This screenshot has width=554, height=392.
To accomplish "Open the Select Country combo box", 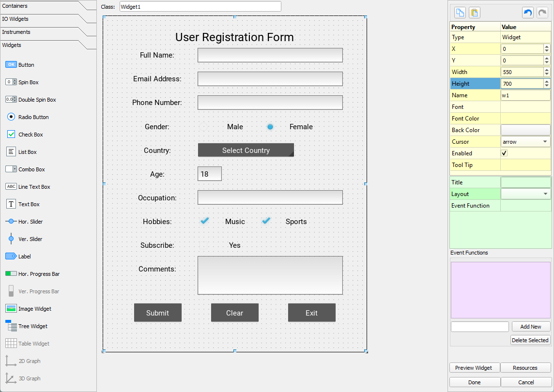I will click(246, 151).
